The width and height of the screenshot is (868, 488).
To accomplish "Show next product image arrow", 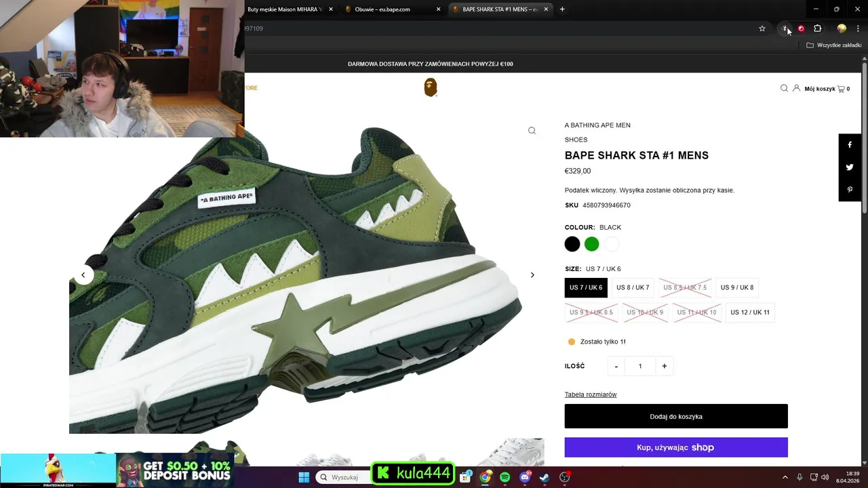I will [532, 274].
